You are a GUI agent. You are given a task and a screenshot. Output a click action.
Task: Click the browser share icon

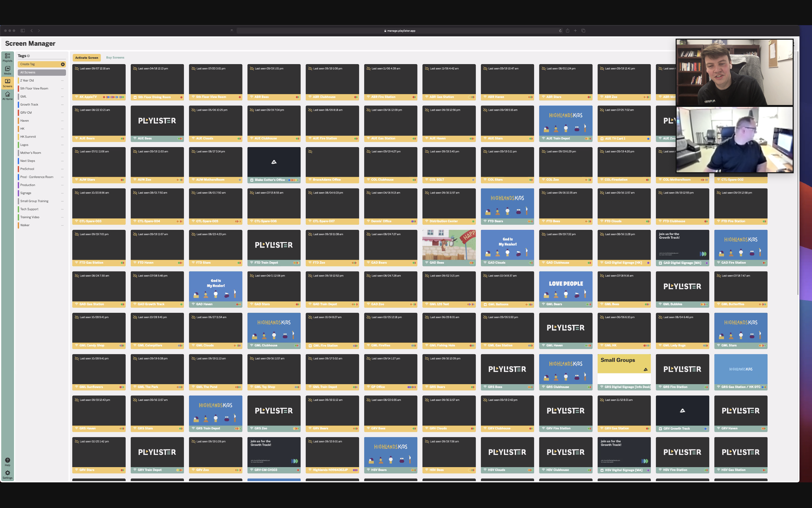pyautogui.click(x=567, y=30)
